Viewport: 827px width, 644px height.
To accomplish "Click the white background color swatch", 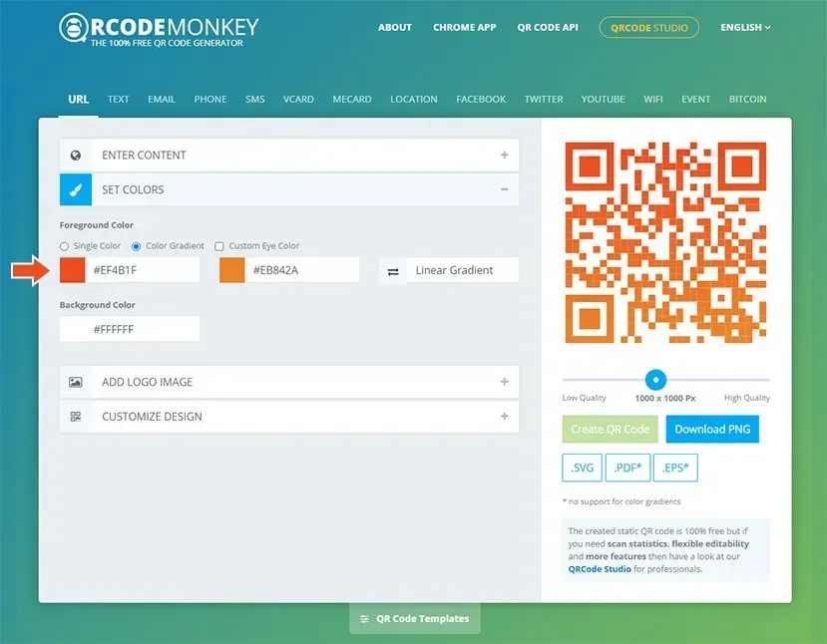I will (x=72, y=329).
